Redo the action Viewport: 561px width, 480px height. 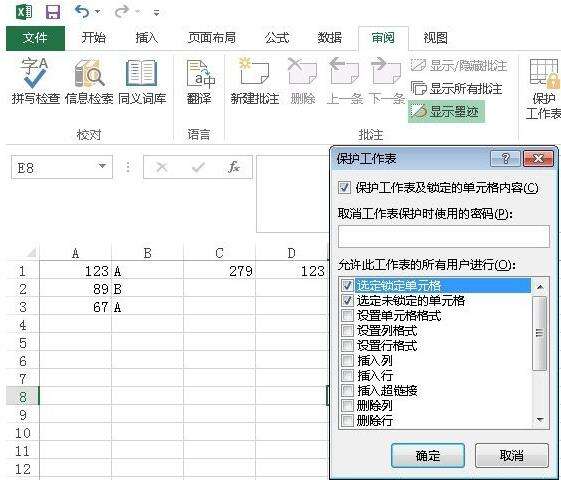[121, 12]
